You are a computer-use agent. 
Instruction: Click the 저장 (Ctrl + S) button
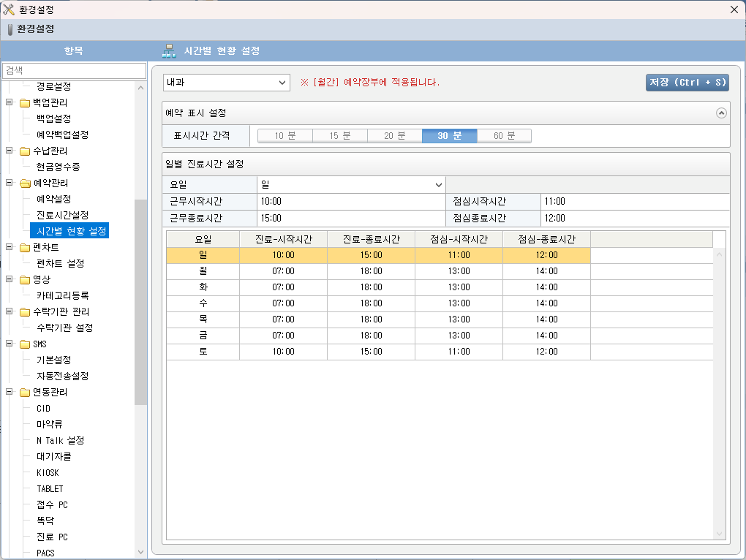click(x=687, y=83)
